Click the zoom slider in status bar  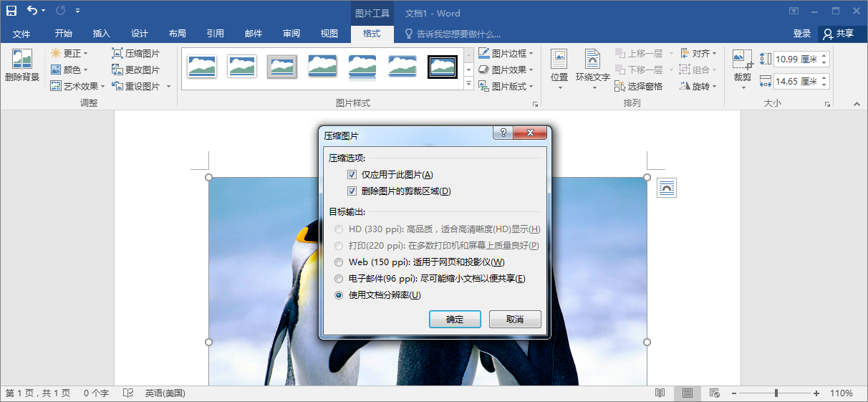(776, 393)
